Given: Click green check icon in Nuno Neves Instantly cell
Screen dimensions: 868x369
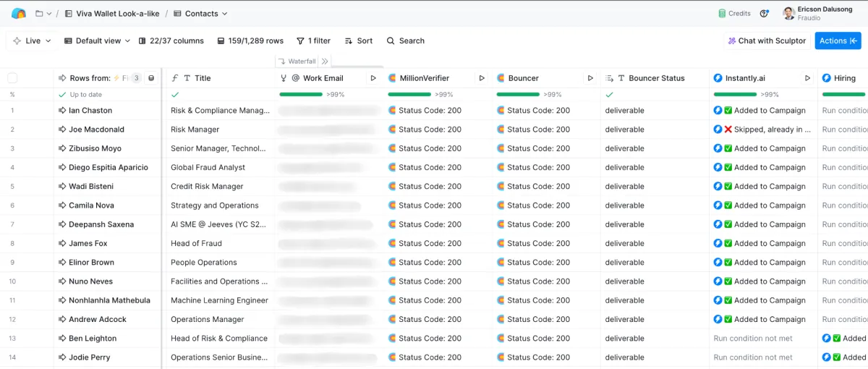Looking at the screenshot, I should [x=728, y=281].
